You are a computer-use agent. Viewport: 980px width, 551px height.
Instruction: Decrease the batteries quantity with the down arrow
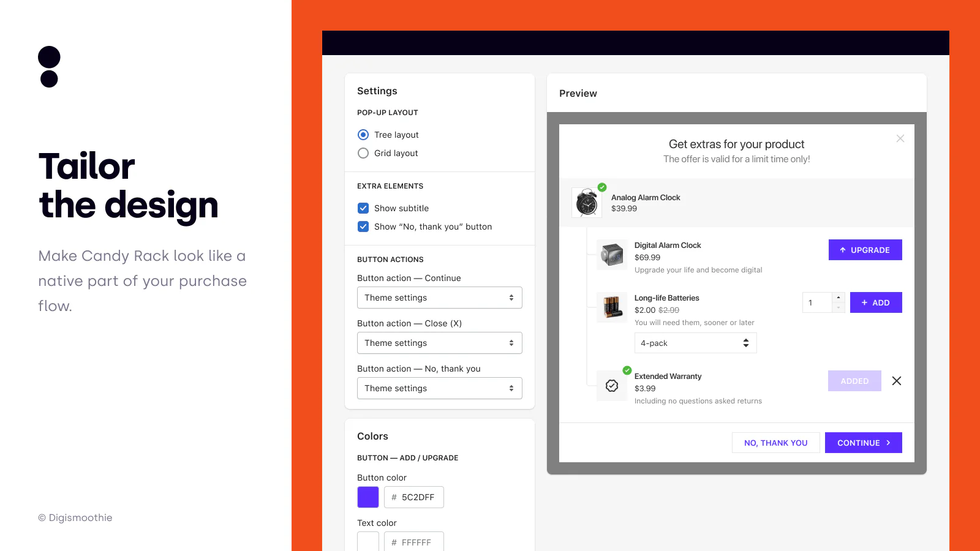tap(839, 307)
